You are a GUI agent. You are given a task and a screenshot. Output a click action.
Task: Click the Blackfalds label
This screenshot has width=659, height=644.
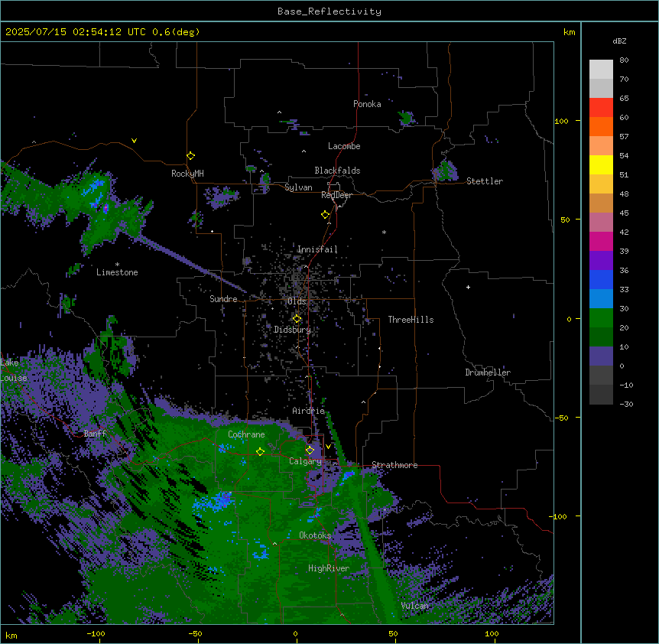337,171
